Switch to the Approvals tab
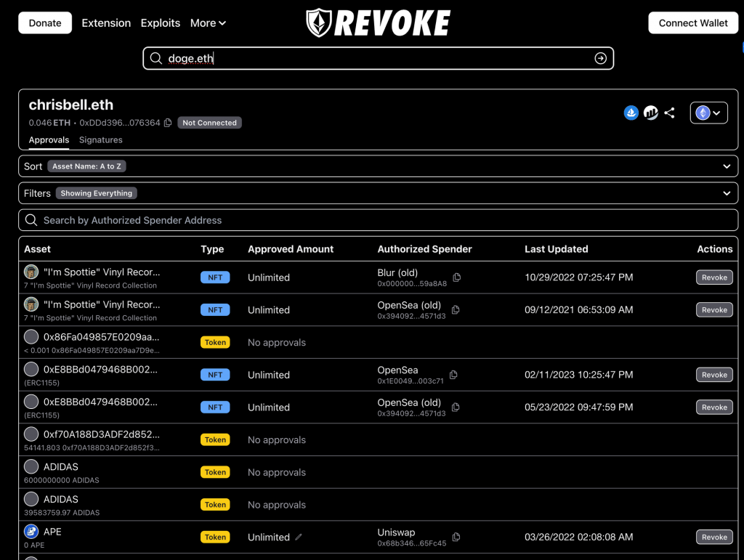This screenshot has width=744, height=560. (x=49, y=140)
